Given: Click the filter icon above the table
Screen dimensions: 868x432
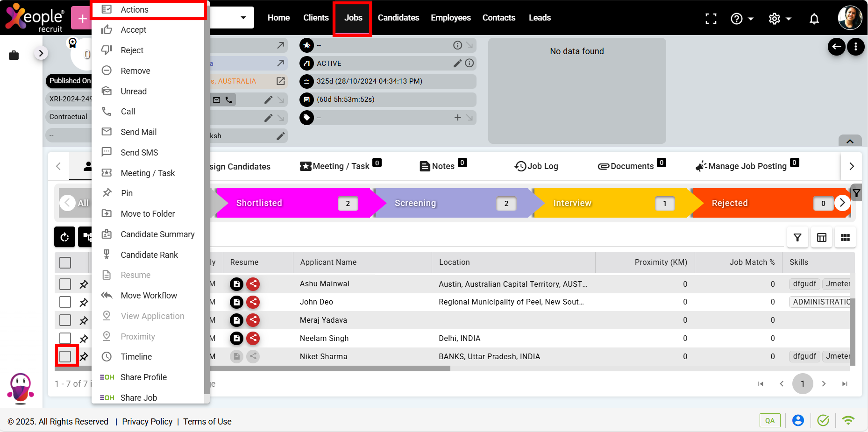Looking at the screenshot, I should (797, 238).
